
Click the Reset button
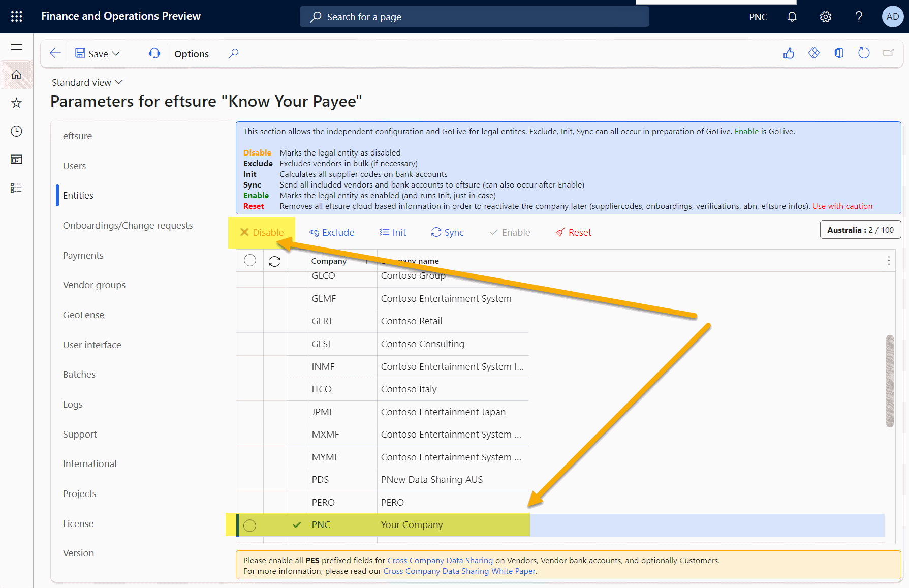(574, 232)
